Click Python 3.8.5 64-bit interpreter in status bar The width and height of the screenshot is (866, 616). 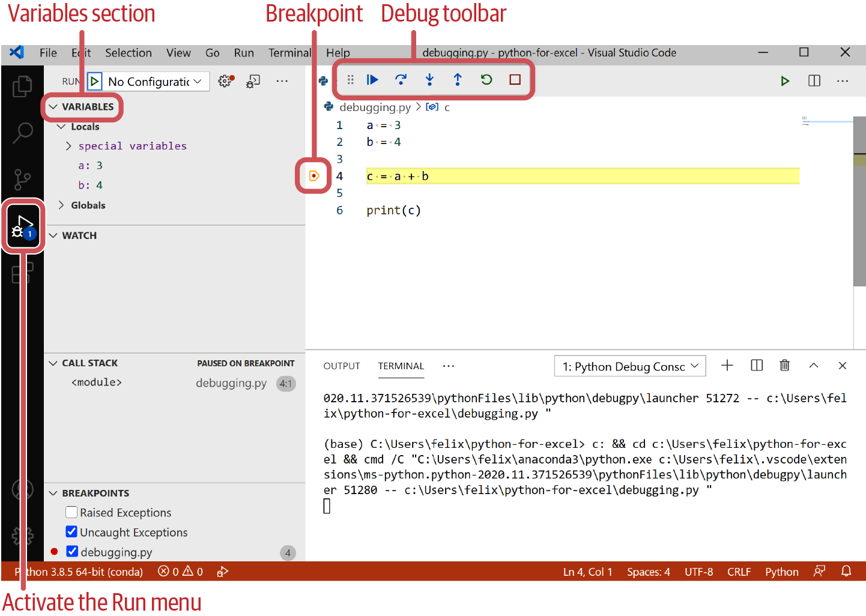tap(79, 572)
